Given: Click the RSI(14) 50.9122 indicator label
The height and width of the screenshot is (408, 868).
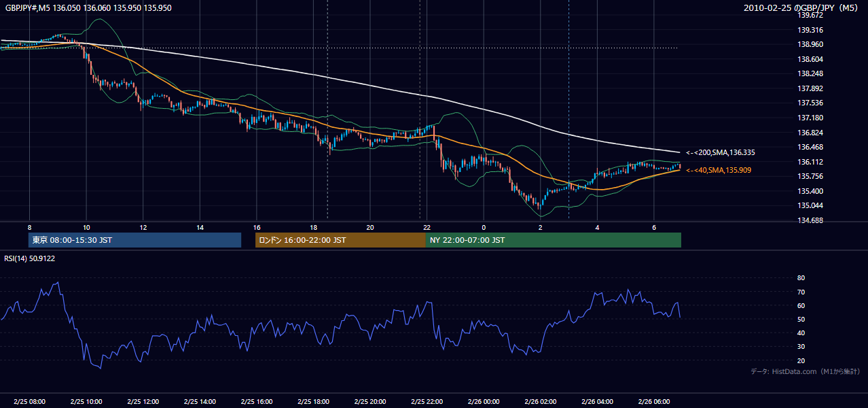Looking at the screenshot, I should 30,258.
